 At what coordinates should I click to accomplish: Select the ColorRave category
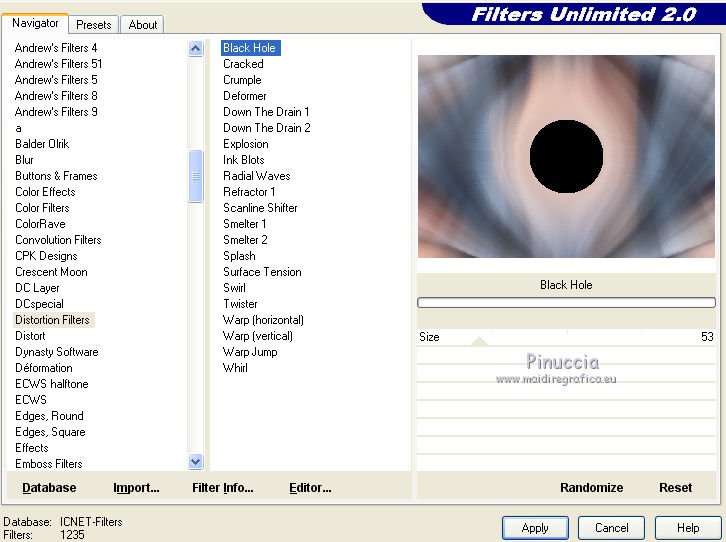pyautogui.click(x=40, y=224)
